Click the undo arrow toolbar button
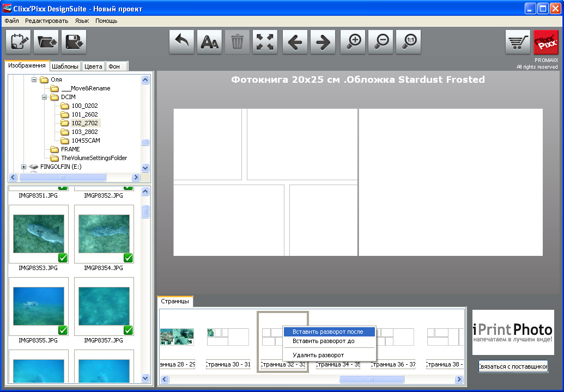Image resolution: width=564 pixels, height=392 pixels. tap(181, 42)
